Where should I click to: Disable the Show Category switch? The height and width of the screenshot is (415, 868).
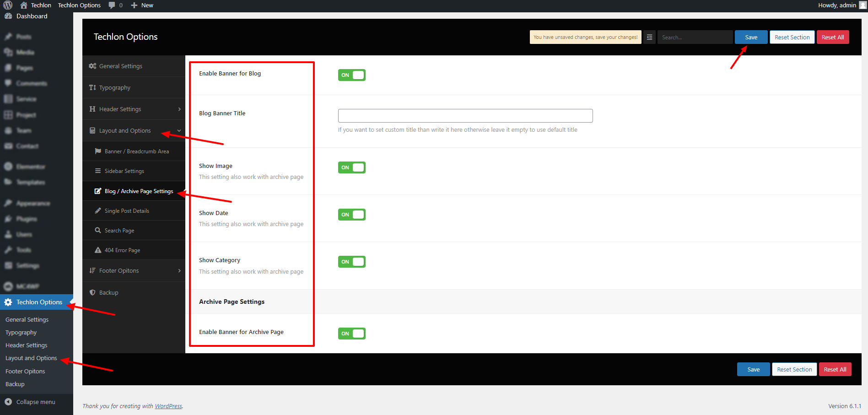click(x=351, y=262)
